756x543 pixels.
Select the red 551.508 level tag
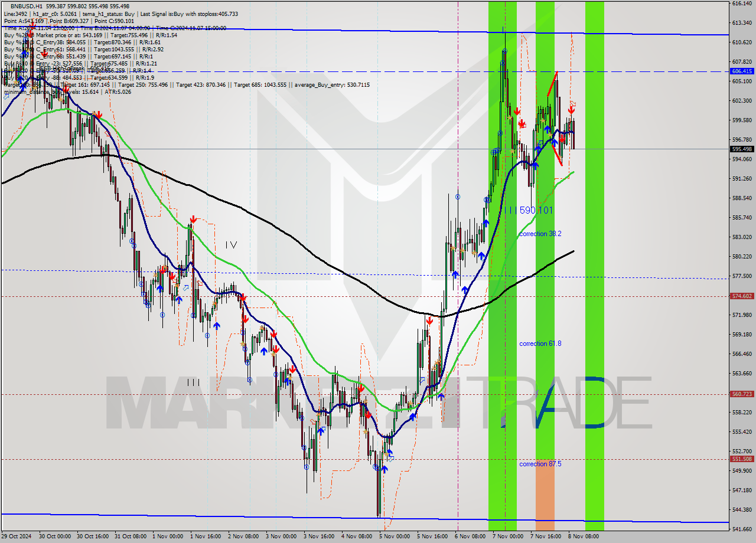tap(742, 459)
